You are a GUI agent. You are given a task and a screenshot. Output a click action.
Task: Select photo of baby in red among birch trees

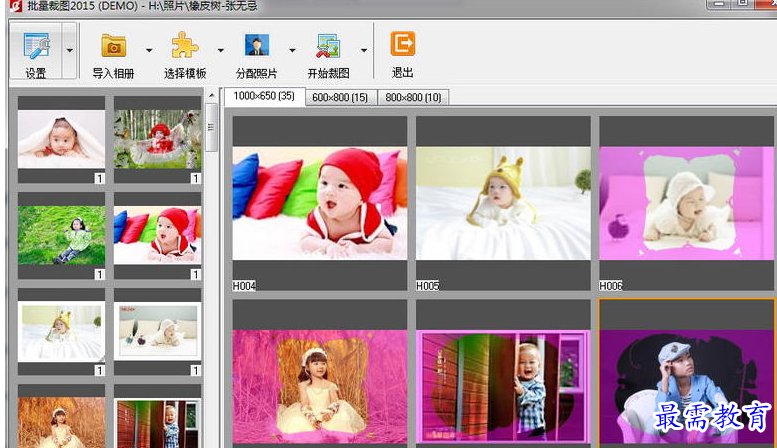(x=158, y=139)
